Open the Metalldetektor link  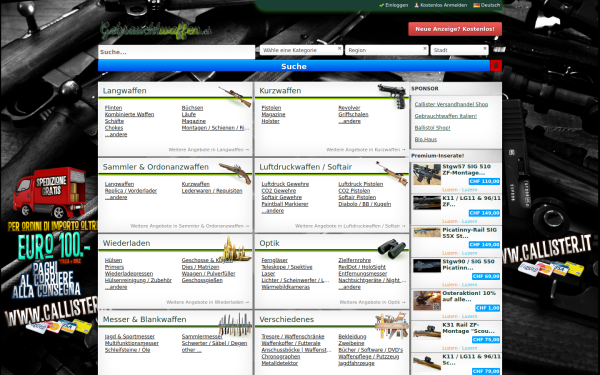pos(280,363)
